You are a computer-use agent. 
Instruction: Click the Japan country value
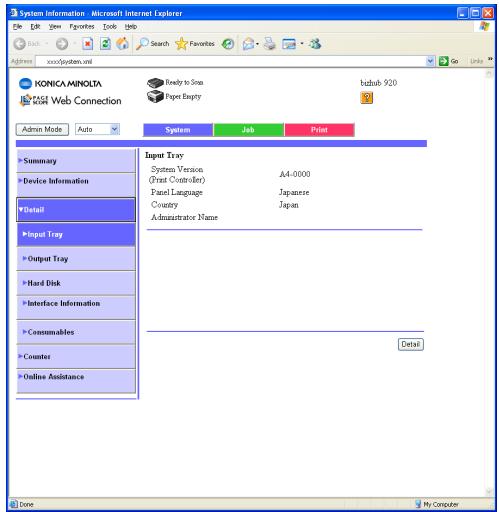coord(289,205)
